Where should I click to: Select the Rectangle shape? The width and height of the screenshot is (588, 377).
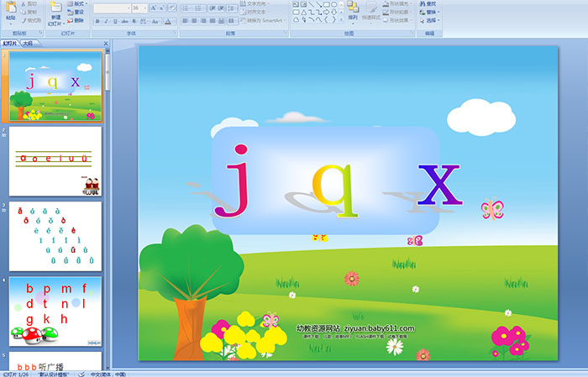point(326,4)
